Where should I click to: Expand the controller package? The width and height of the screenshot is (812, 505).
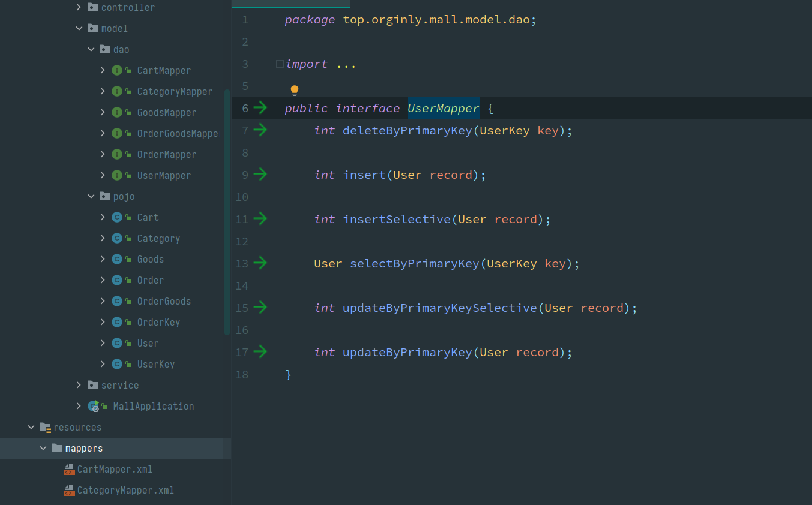(79, 7)
